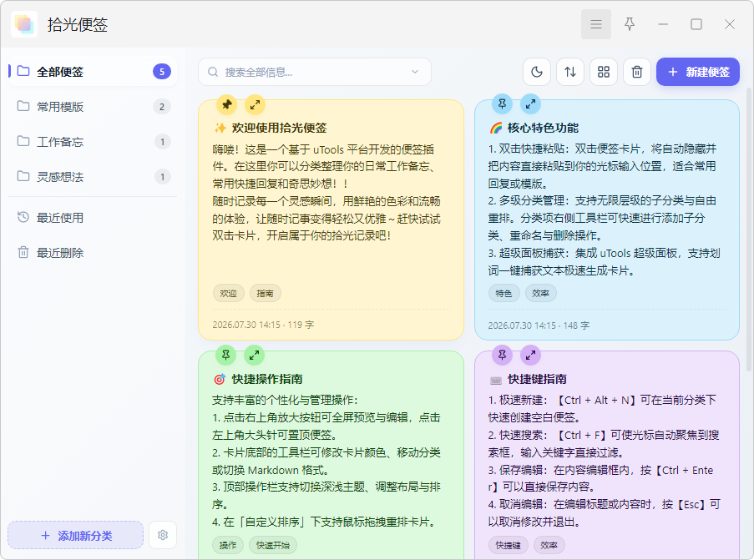This screenshot has height=560, width=754.
Task: Click the 快捷操作指南 card title
Action: tap(267, 379)
